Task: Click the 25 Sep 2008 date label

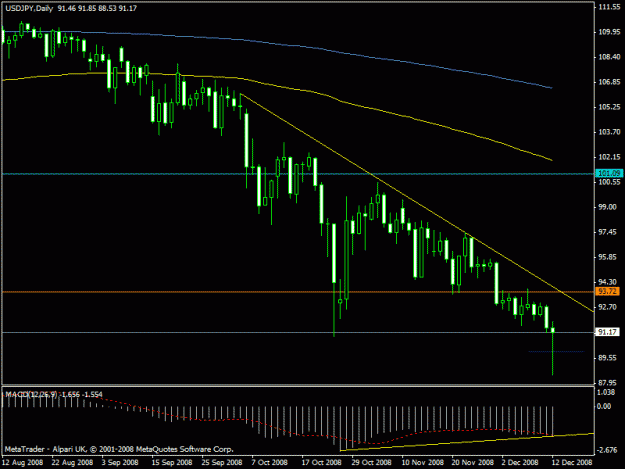Action: [222, 463]
